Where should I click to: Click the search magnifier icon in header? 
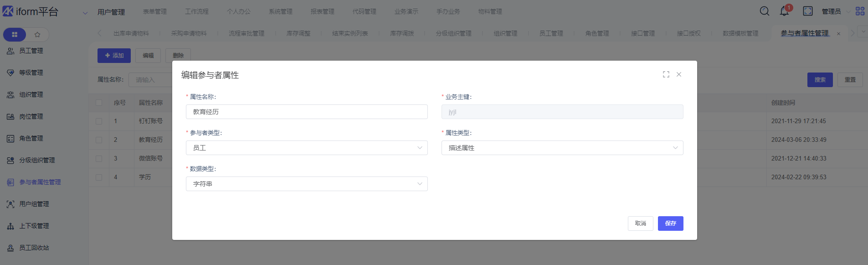[x=765, y=11]
